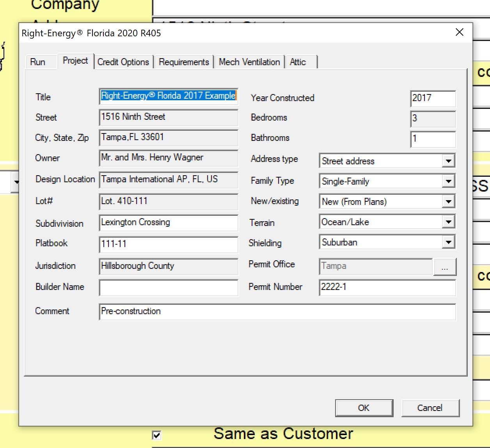Click the Owner field
490x448 pixels.
point(169,158)
